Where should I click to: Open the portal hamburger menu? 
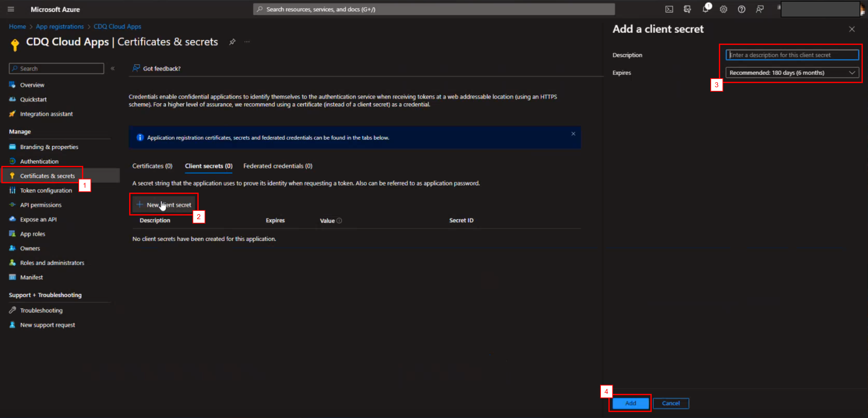[x=11, y=9]
